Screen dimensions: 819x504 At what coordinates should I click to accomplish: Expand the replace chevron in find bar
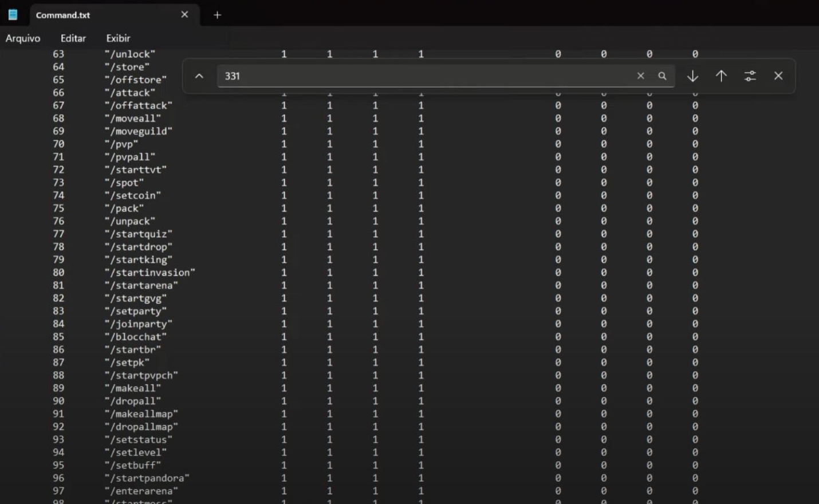[199, 76]
